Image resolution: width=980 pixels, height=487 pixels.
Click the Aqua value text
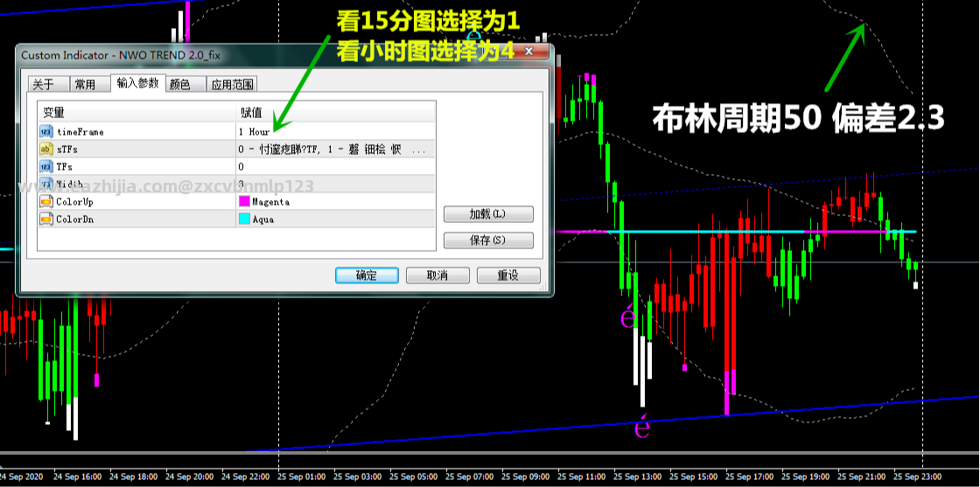263,219
